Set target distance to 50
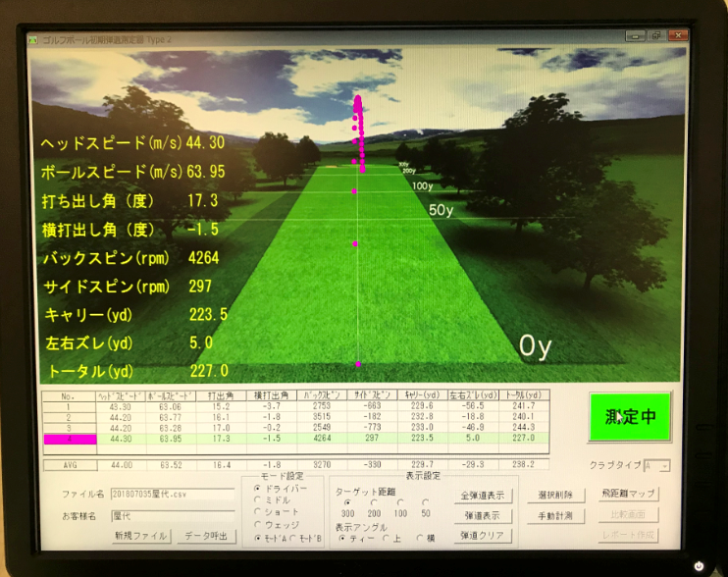 425,502
